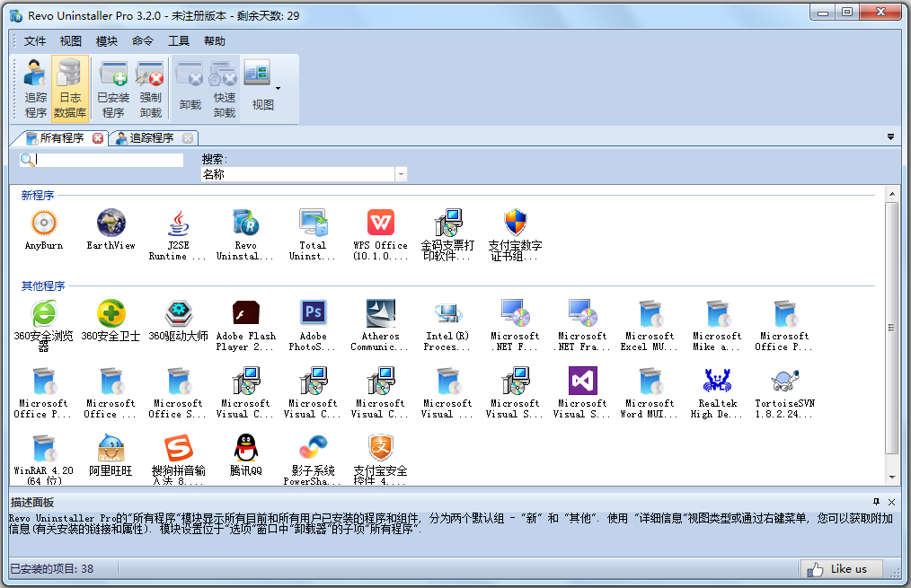The width and height of the screenshot is (911, 588).
Task: Click the 快速卸载 toolbar button
Action: (x=224, y=89)
